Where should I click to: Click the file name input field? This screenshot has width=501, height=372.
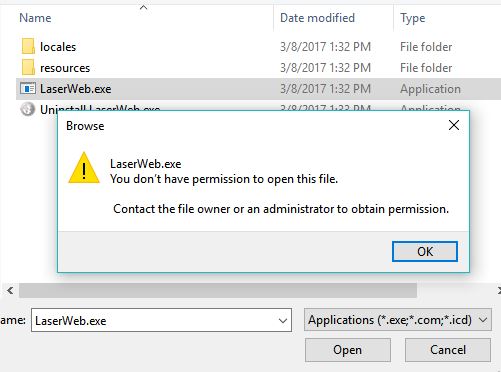click(x=161, y=320)
